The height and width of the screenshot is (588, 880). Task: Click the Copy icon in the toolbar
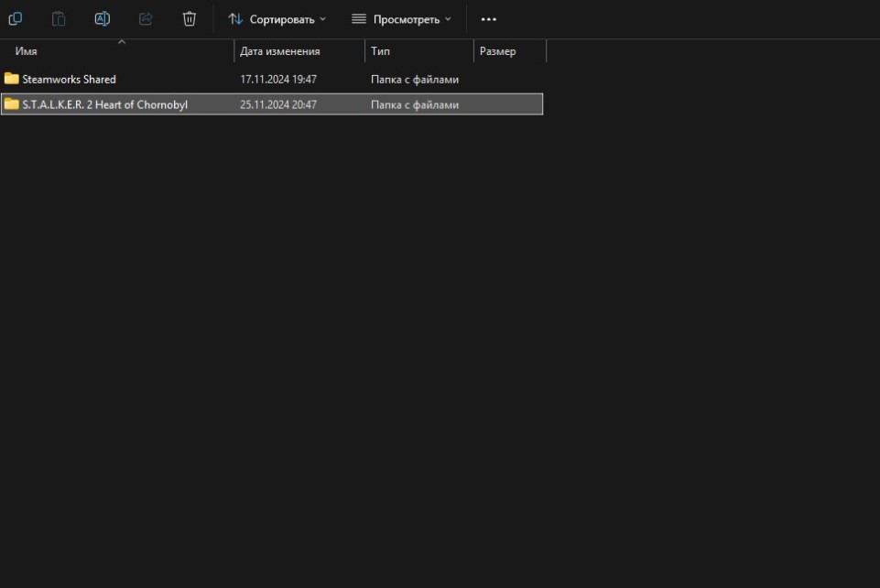click(16, 18)
